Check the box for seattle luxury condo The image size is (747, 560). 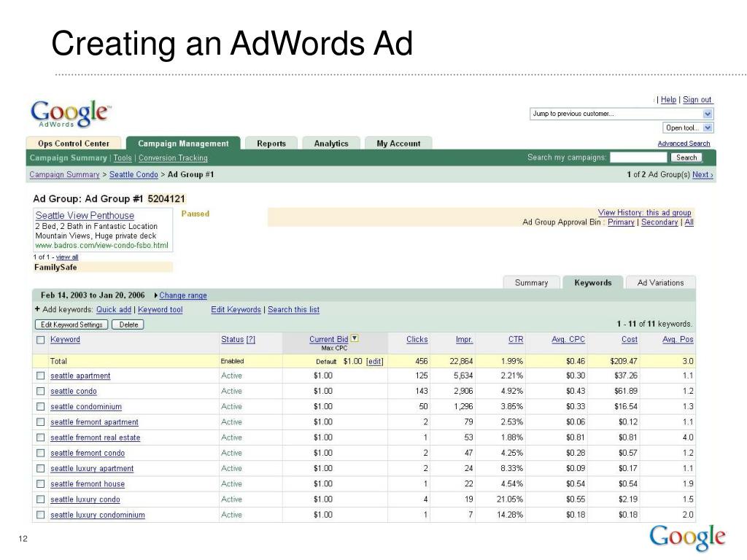[41, 499]
